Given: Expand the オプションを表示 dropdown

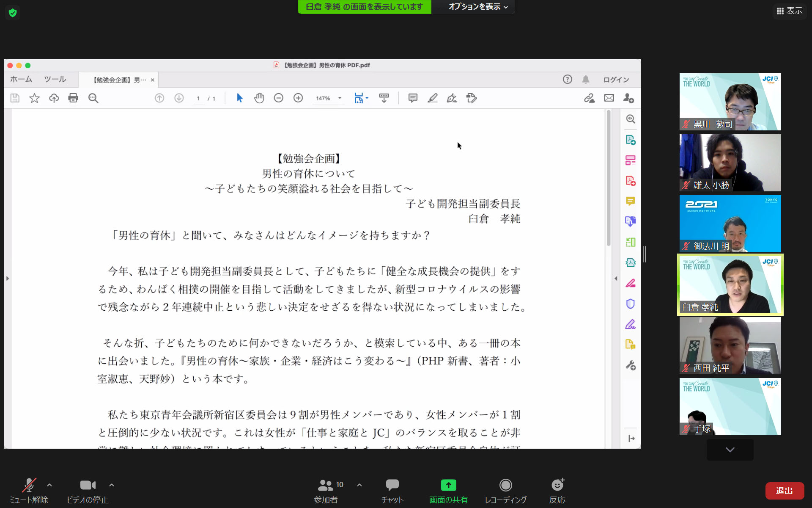Looking at the screenshot, I should [478, 7].
